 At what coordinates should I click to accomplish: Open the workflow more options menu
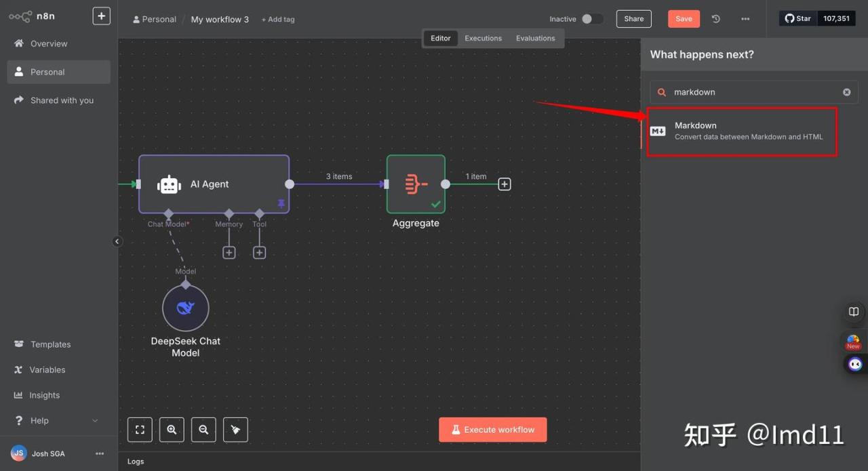[745, 19]
